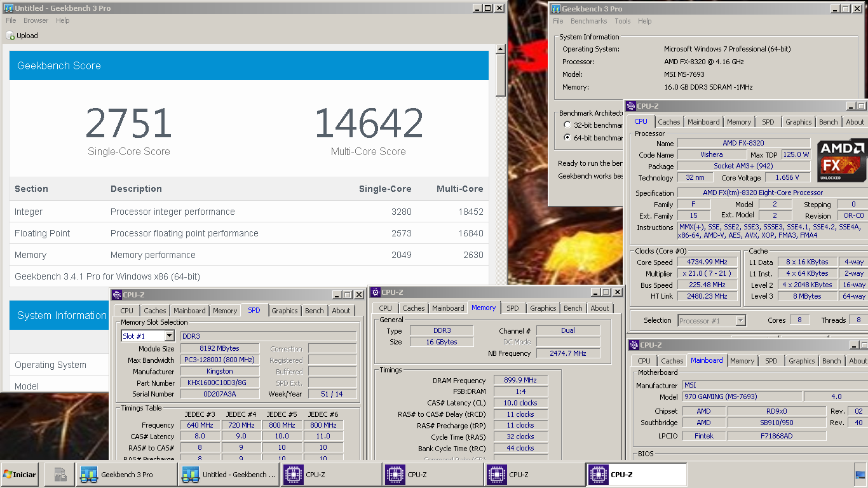Open CPU tab in CPU-Z Memory window
This screenshot has height=488, width=868.
click(x=386, y=308)
